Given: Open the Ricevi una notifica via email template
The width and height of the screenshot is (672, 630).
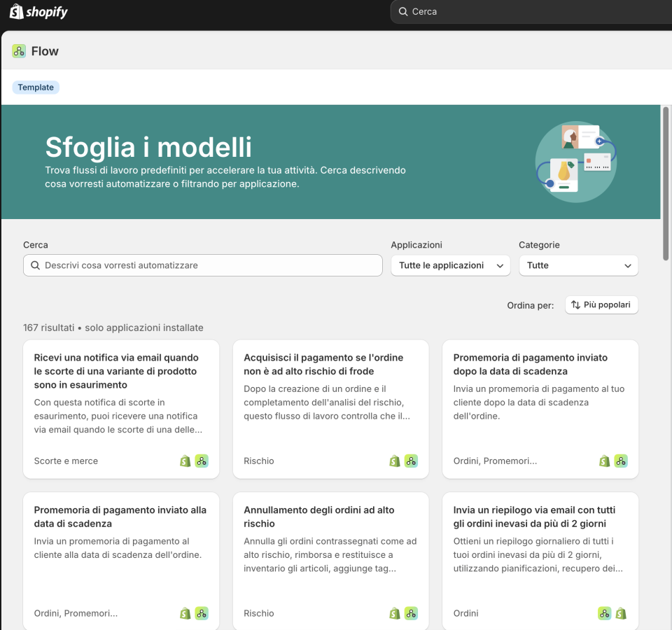Looking at the screenshot, I should pos(121,409).
